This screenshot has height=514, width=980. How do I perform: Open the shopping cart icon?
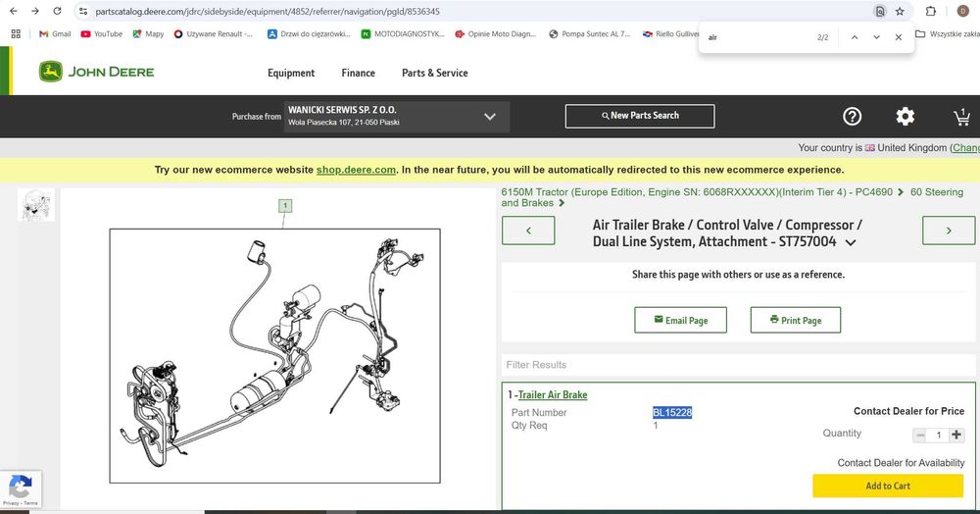click(961, 117)
